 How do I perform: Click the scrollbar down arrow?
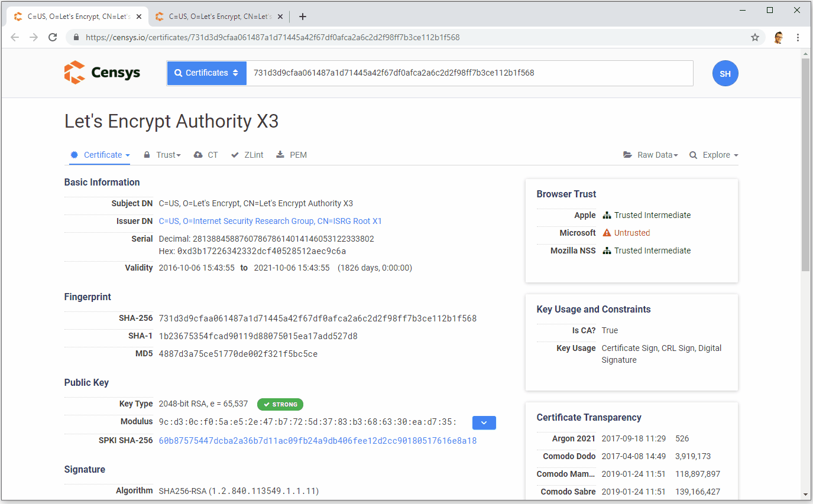pos(805,494)
